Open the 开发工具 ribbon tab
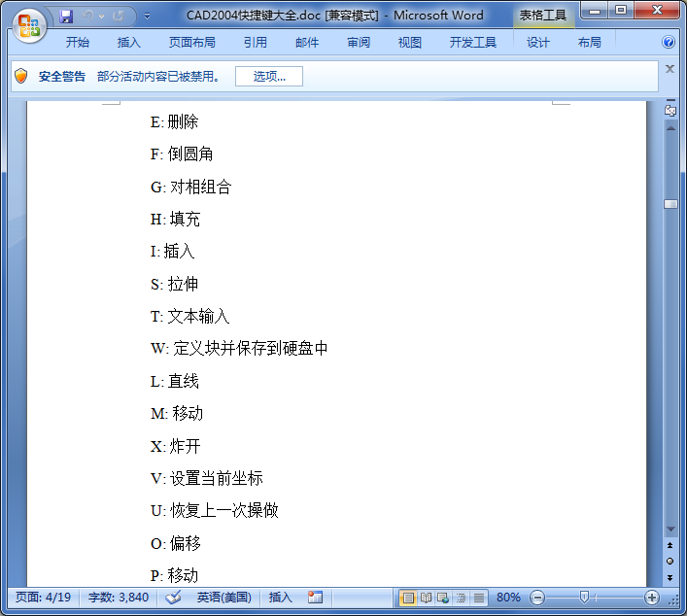Screen dimensions: 687x616 tap(473, 43)
